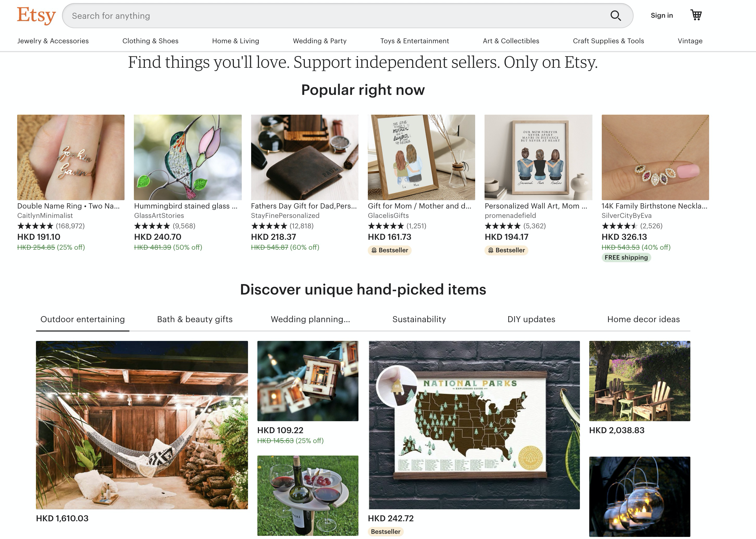Open the Hummingbird stained glass thumbnail
This screenshot has width=756, height=539.
(188, 157)
